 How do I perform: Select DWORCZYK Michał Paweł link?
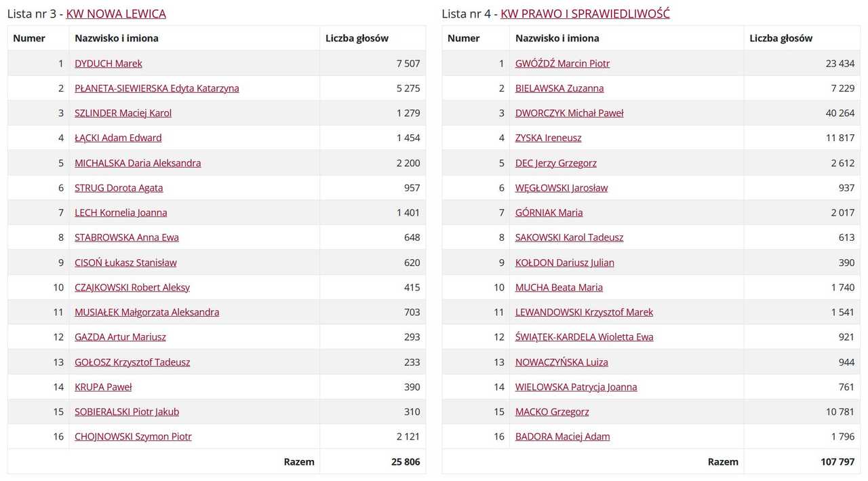coord(569,113)
